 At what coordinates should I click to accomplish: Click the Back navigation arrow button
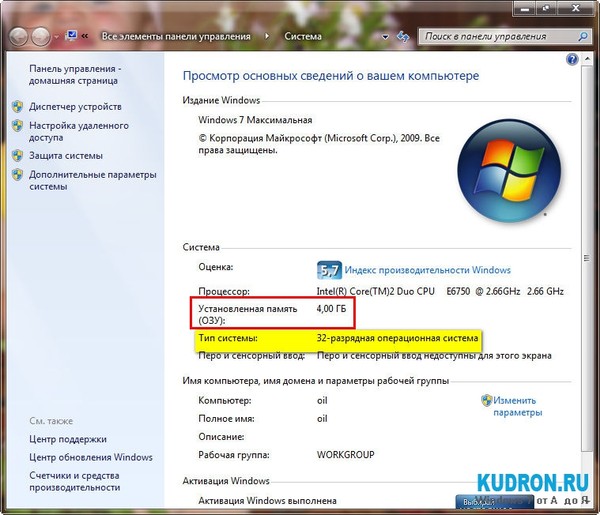[x=18, y=37]
